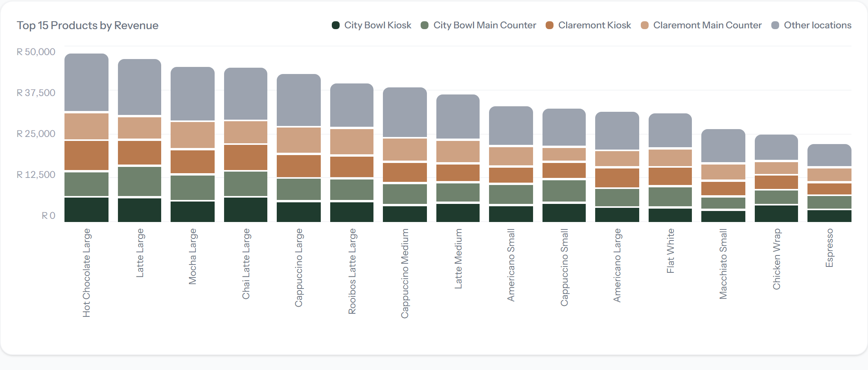Toggle the Claremont Main Counter legend entry
The image size is (868, 370).
701,25
